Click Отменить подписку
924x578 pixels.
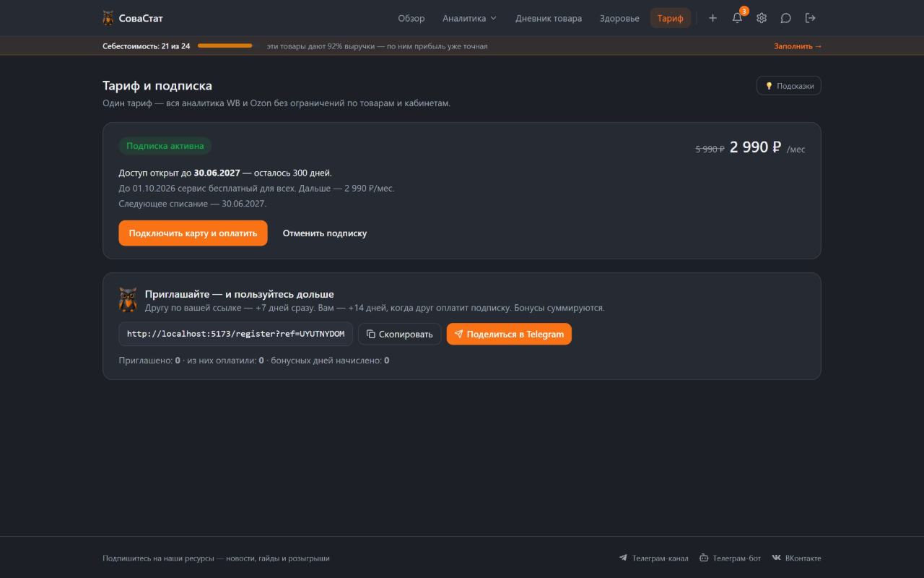(325, 233)
